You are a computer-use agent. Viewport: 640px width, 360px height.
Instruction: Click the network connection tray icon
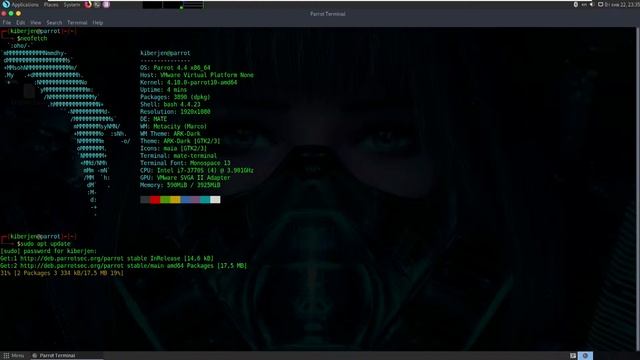pyautogui.click(x=600, y=4)
